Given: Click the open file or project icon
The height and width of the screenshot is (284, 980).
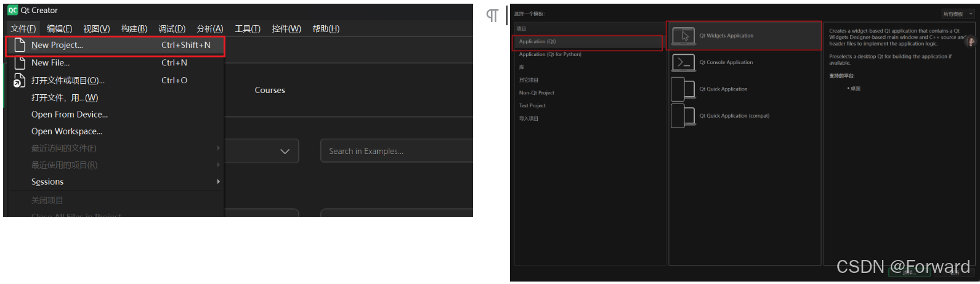Looking at the screenshot, I should coord(20,81).
